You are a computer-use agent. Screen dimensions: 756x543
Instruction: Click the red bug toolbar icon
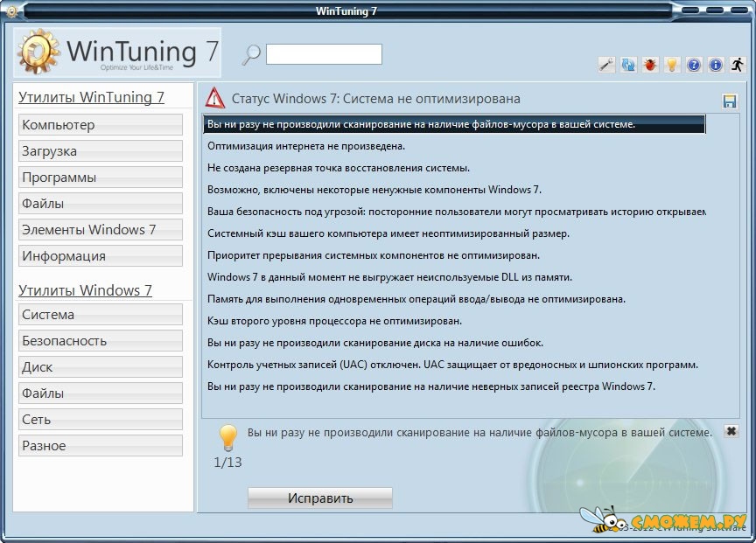(650, 65)
